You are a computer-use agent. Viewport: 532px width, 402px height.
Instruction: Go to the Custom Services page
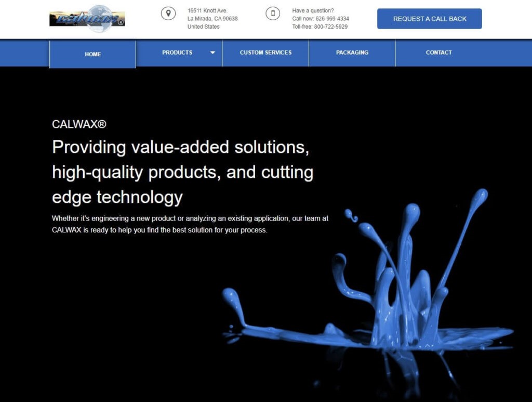point(265,53)
